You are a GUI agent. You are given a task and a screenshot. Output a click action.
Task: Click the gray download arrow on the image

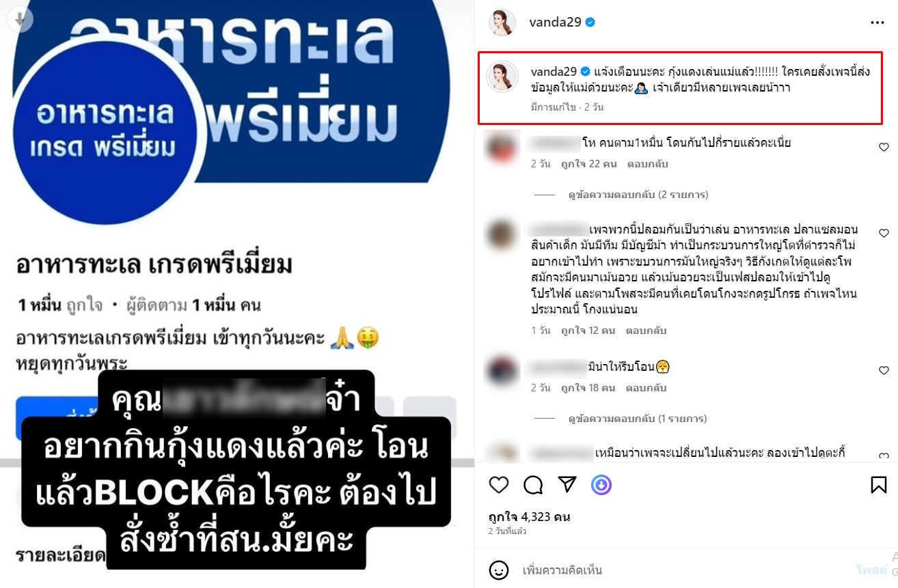point(20,20)
